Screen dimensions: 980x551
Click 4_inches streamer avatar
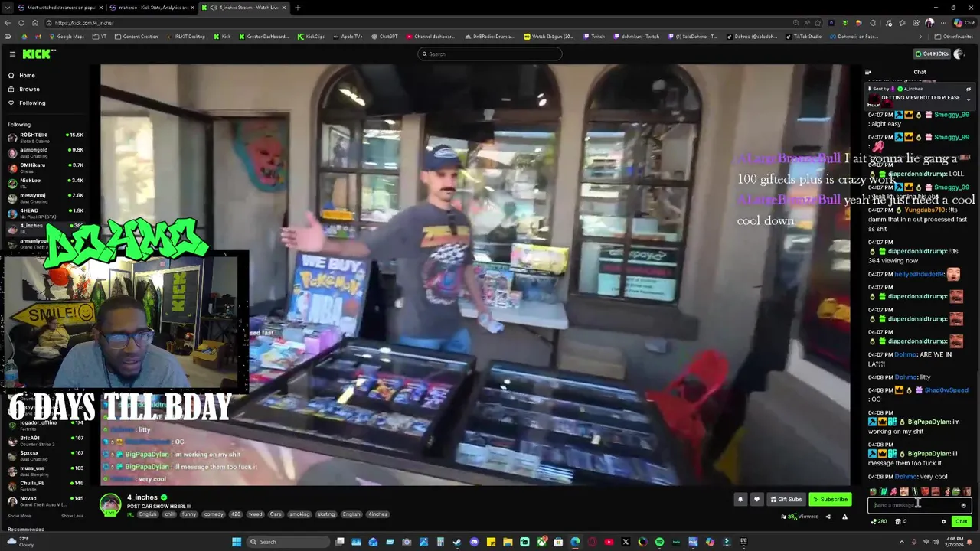(x=110, y=504)
